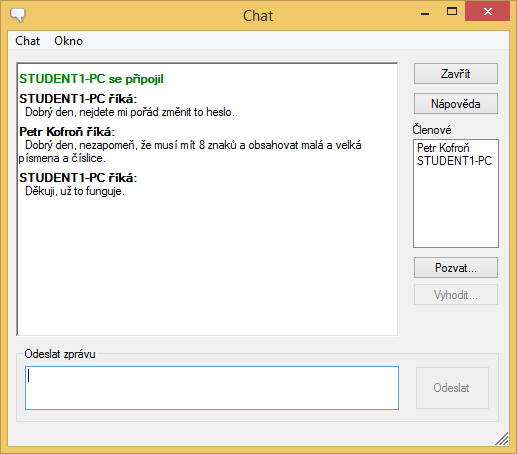
Task: Open help with the Nápověda button
Action: point(456,104)
